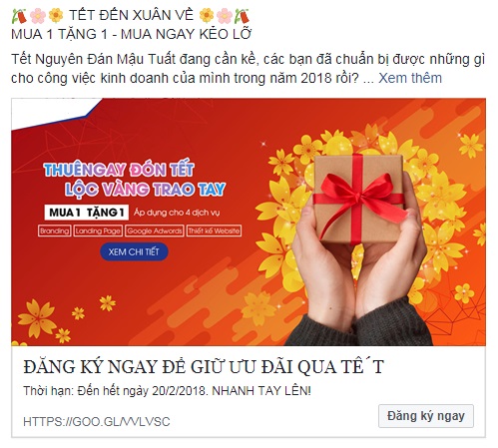Click the LỘC VÀNG TRAO TAY slogan
This screenshot has width=498, height=448.
coord(146,190)
